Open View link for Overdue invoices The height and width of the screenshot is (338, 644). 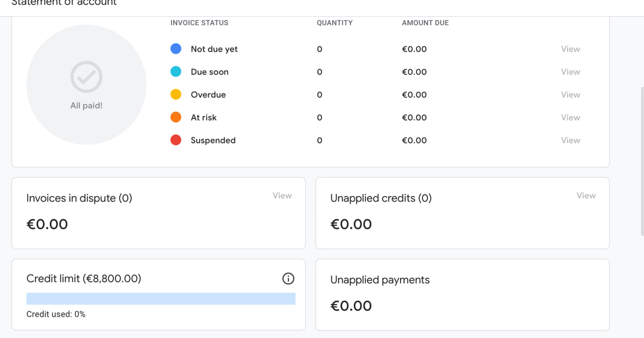571,94
